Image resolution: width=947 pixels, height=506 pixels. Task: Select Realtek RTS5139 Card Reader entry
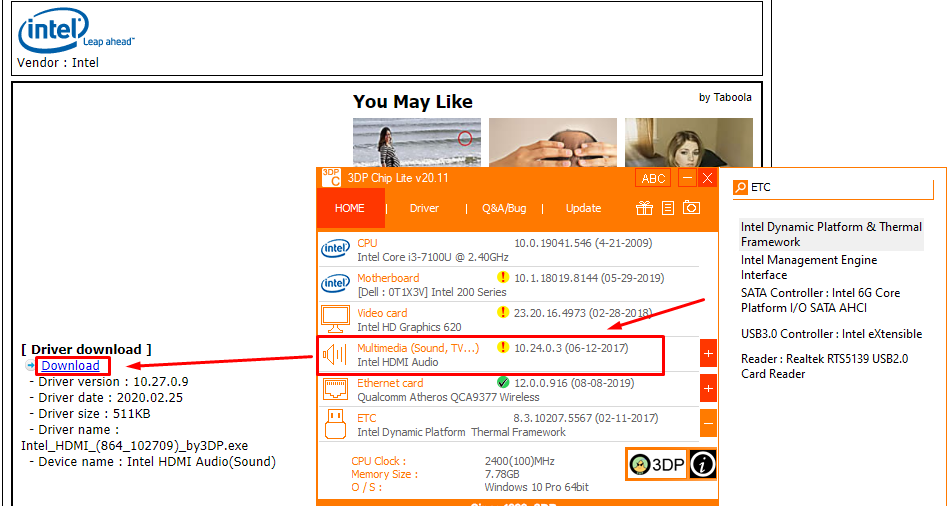[824, 367]
